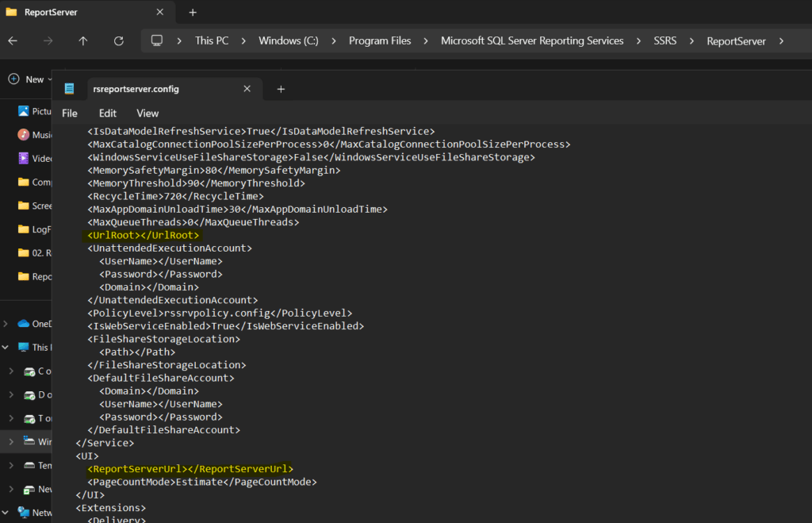Click the UnattendedExecutionAccount opening tag
This screenshot has width=812, height=523.
point(170,248)
